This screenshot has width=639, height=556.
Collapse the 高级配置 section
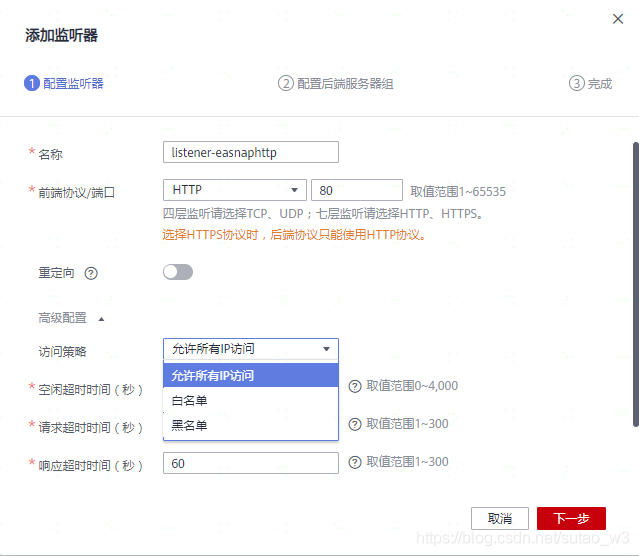tap(71, 318)
